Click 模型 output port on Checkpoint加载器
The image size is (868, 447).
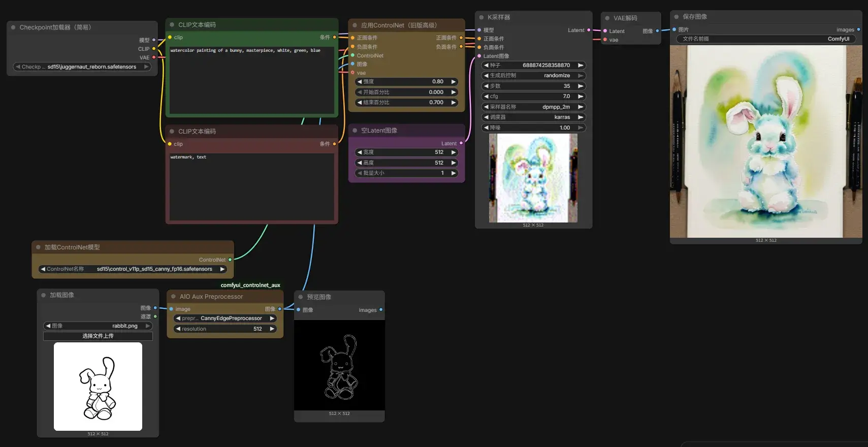(x=154, y=40)
